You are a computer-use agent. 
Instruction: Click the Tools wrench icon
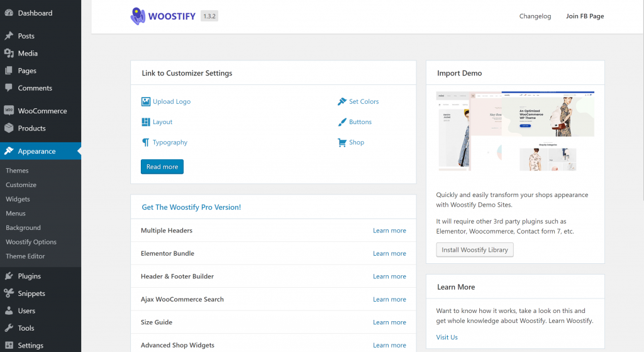[9, 327]
